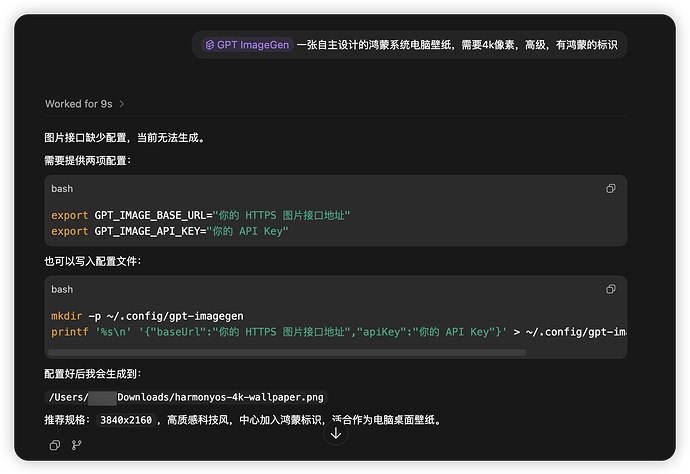Click the first code block's bash label
This screenshot has height=474, width=690.
[62, 189]
